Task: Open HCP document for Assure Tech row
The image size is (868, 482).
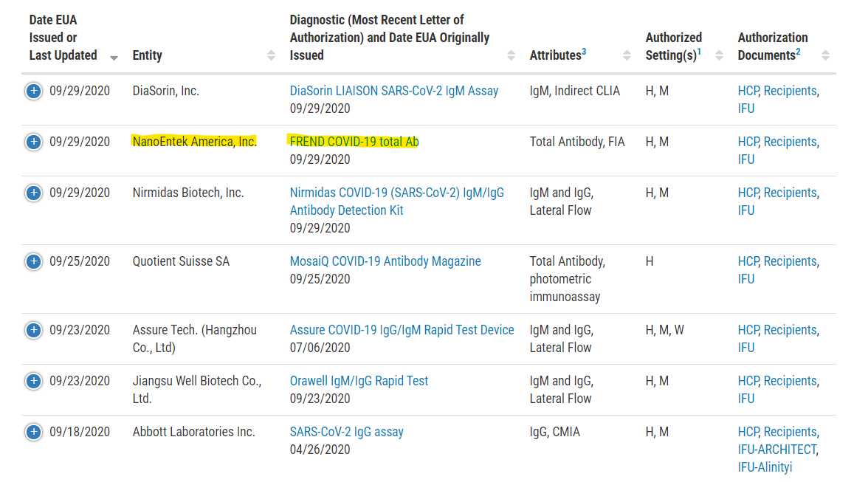Action: 748,330
